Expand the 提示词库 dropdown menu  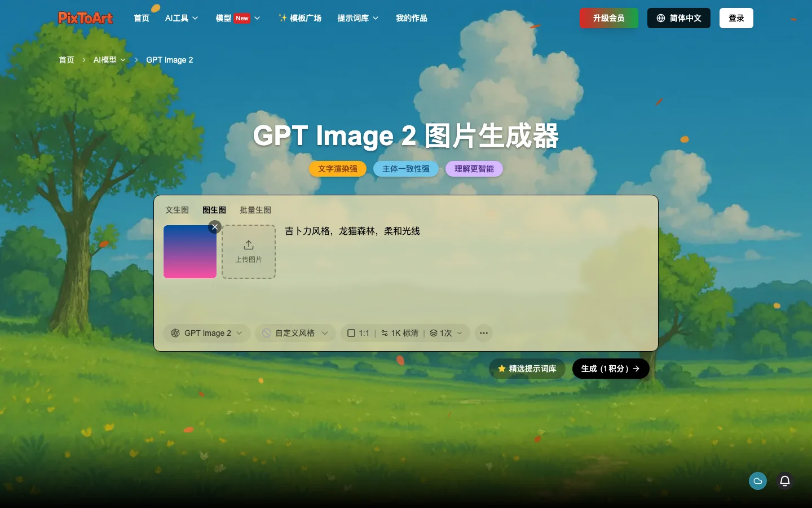(358, 18)
